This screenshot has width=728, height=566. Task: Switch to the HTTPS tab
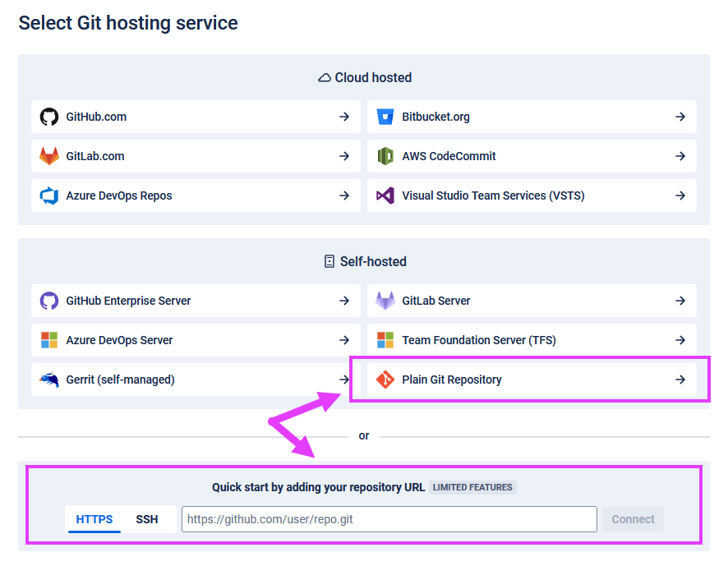click(x=94, y=519)
